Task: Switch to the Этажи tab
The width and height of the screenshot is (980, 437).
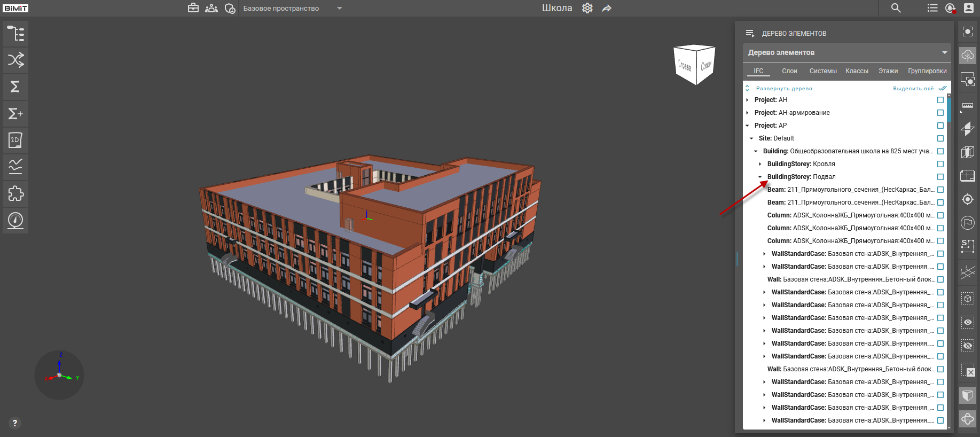Action: (x=888, y=71)
